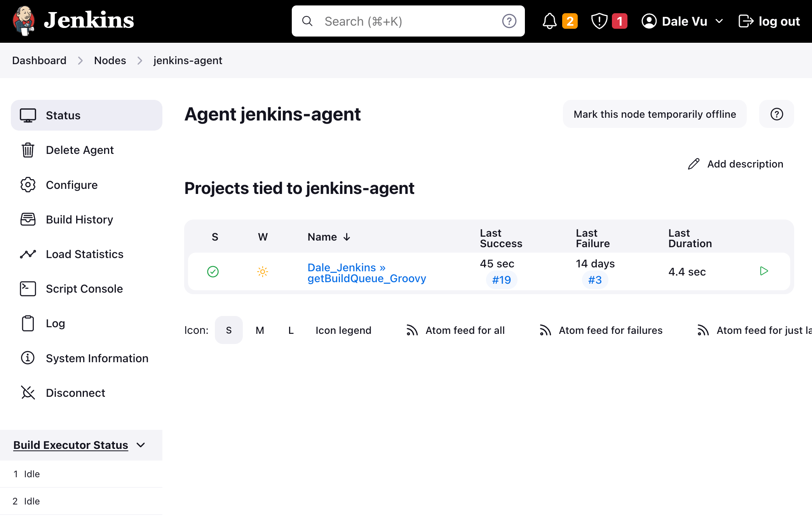This screenshot has height=520, width=812.
Task: Collapse the Build Executor Status section
Action: [x=141, y=445]
